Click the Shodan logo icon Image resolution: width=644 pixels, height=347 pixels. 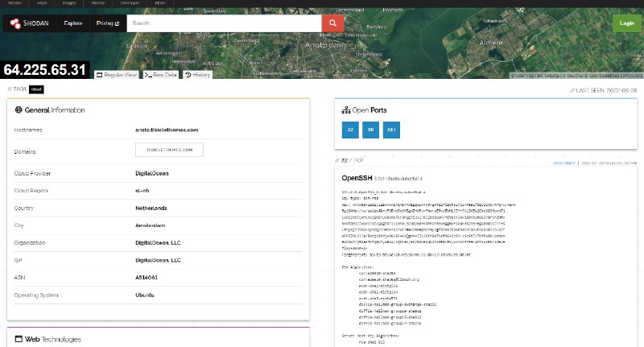point(15,23)
